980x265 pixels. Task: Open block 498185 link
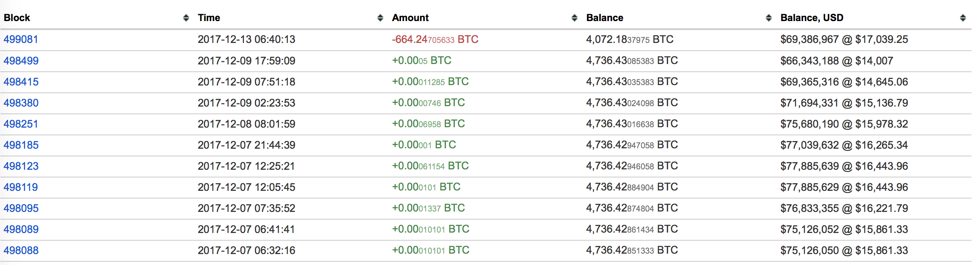[x=21, y=145]
